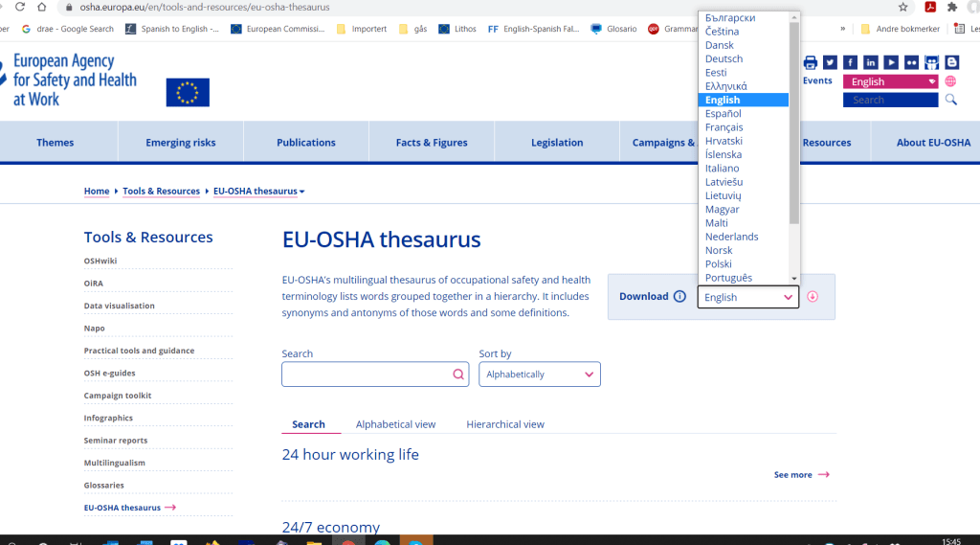Open the YouTube play icon
The width and height of the screenshot is (980, 545).
tap(891, 62)
